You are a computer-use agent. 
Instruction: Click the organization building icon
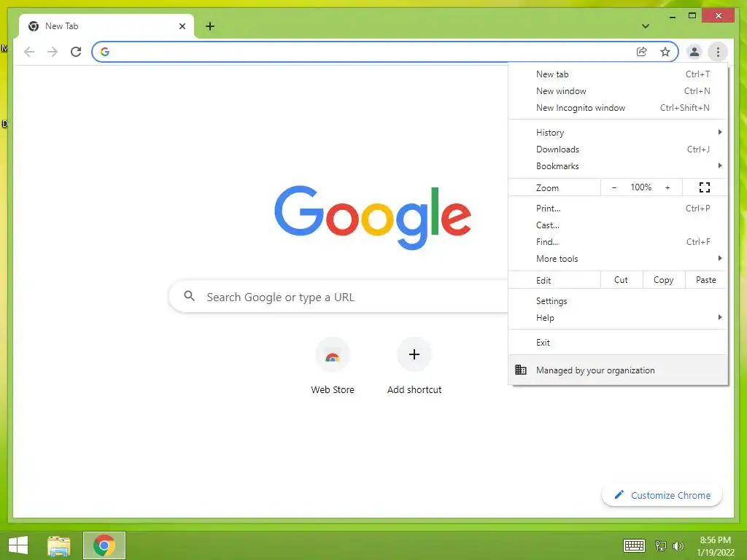point(521,370)
